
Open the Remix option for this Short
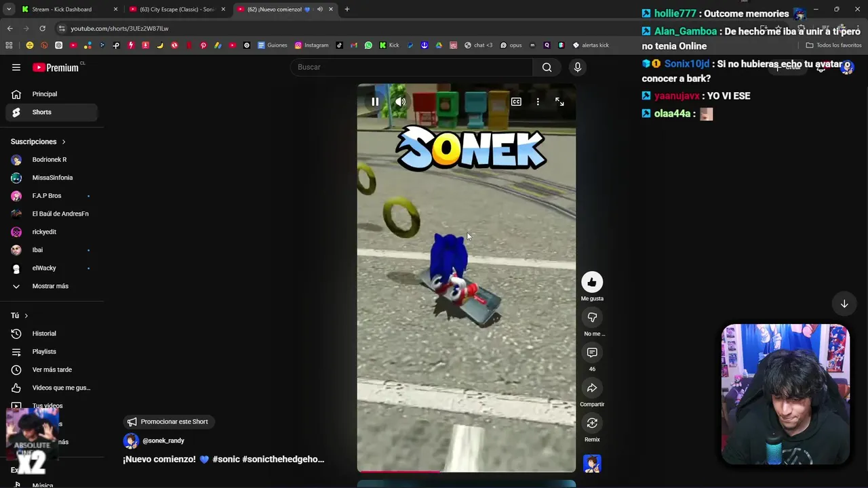[x=592, y=423]
